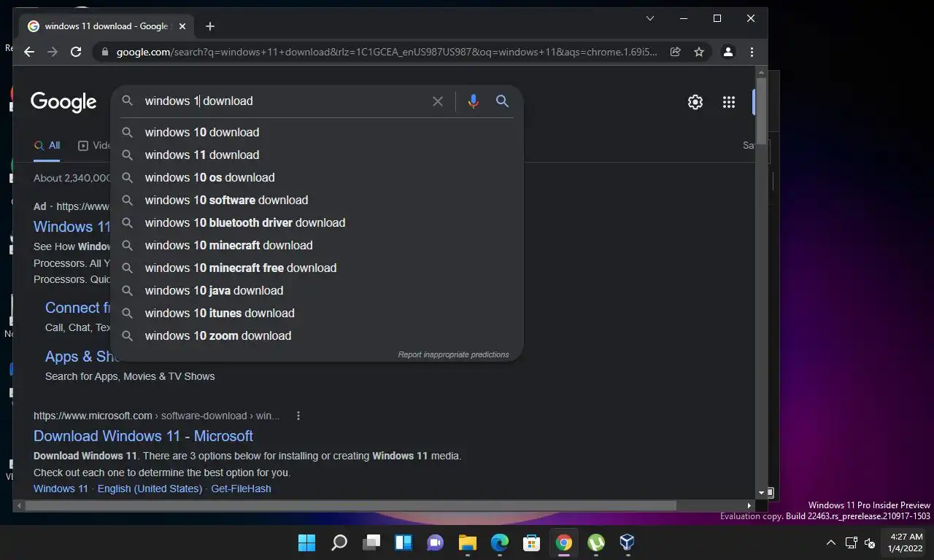Open the 'Get-FileHash' sitelink
Screen dimensions: 934x560
[241, 489]
